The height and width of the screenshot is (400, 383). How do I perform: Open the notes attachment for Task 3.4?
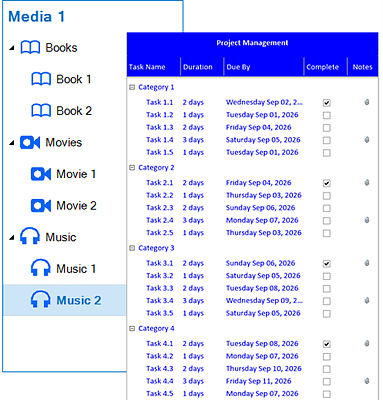tap(367, 301)
